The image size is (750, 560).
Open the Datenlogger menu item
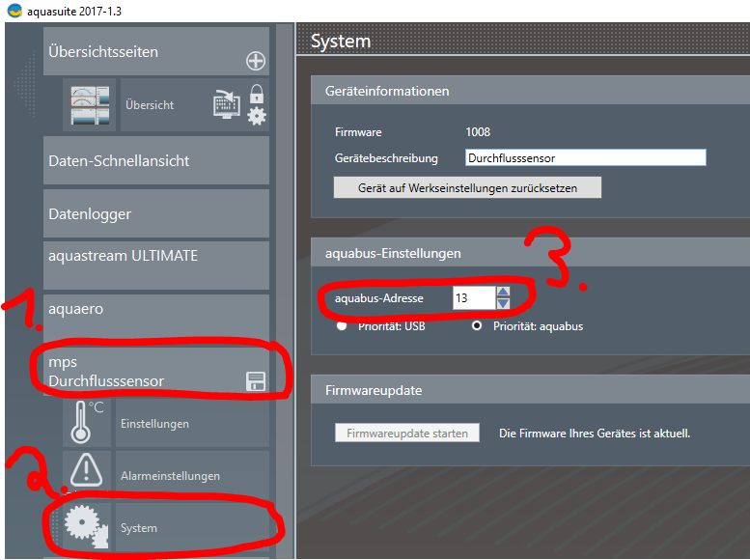pos(154,213)
